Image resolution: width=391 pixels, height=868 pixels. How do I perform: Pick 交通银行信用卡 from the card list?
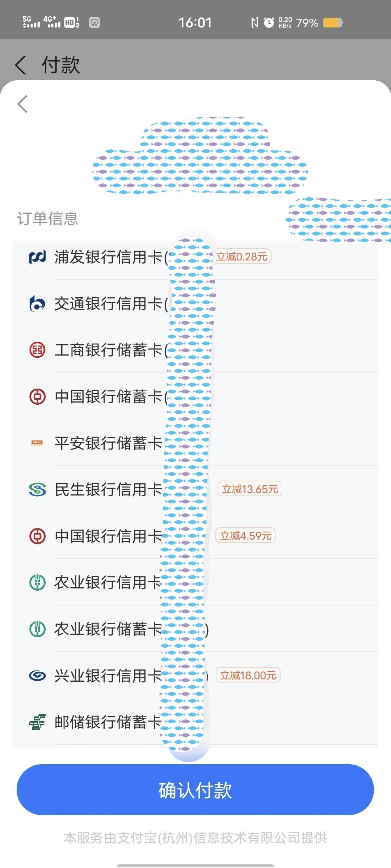coord(195,303)
